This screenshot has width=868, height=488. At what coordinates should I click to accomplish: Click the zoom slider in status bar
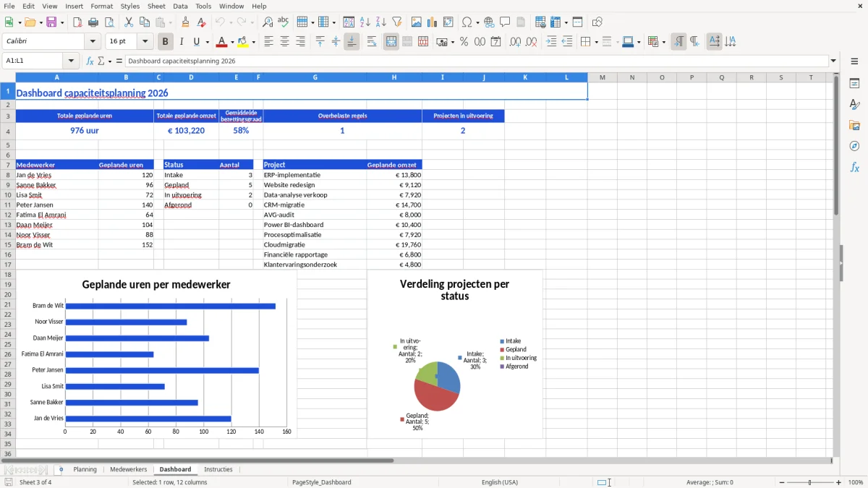point(809,482)
